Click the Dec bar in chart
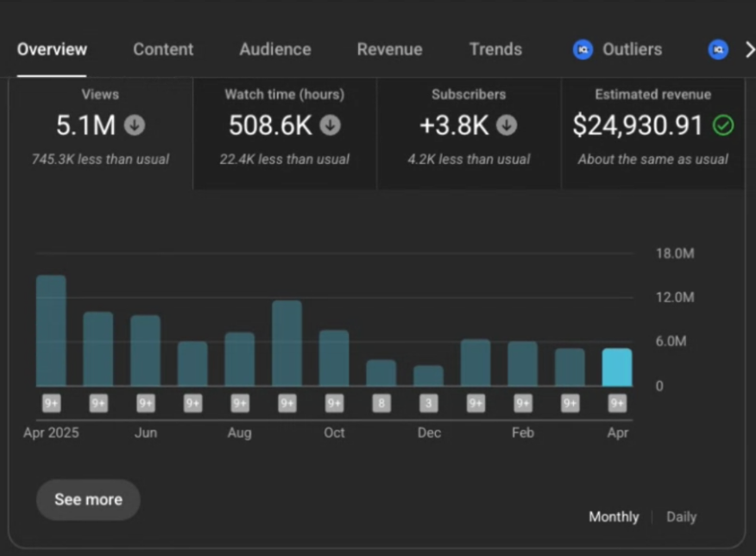Viewport: 756px width, 556px height. coord(429,376)
